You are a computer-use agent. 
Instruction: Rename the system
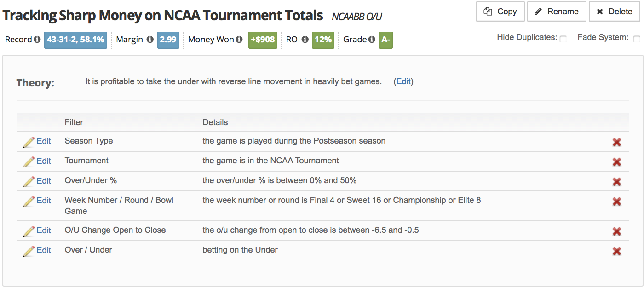coord(557,12)
